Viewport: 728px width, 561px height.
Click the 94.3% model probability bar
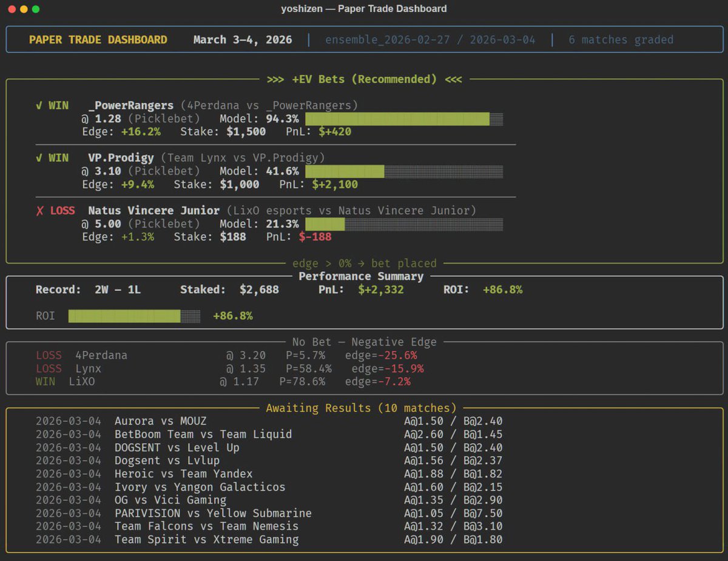pos(404,119)
